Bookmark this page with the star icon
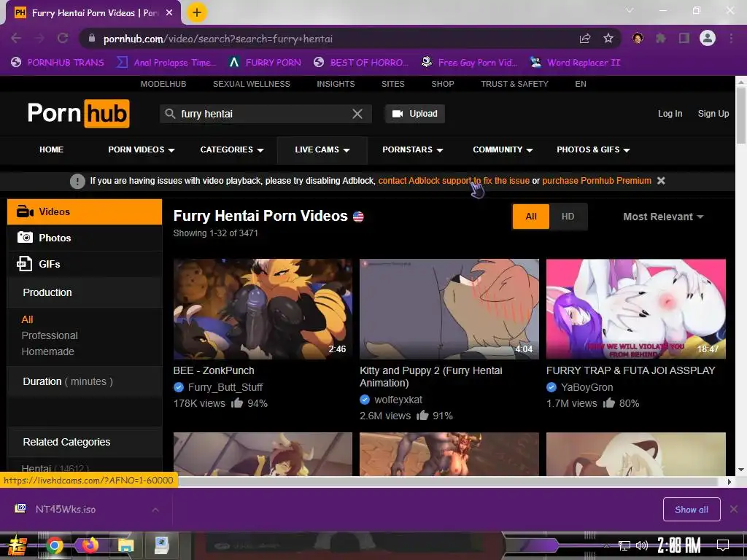 tap(608, 39)
